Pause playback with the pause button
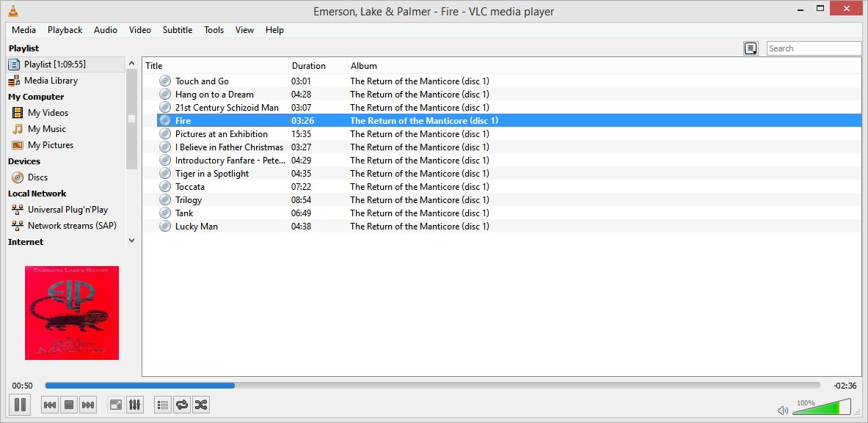Image resolution: width=868 pixels, height=423 pixels. coord(20,405)
